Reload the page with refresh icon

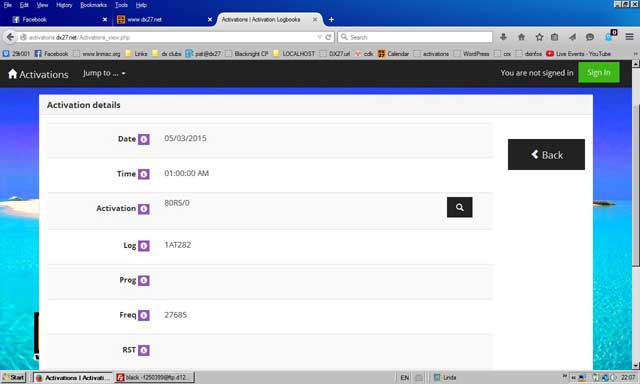coord(328,37)
